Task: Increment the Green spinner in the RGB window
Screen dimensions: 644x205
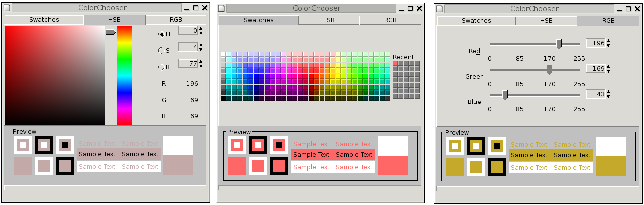Action: pyautogui.click(x=608, y=67)
